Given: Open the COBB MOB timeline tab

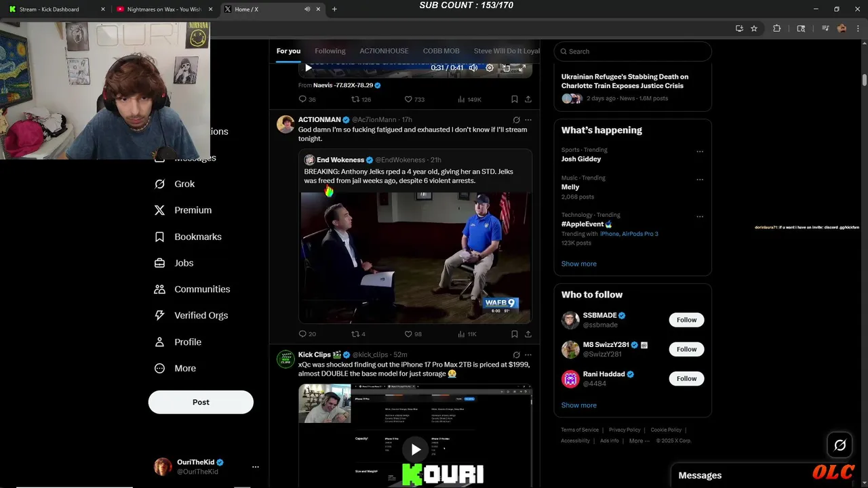Looking at the screenshot, I should coord(441,51).
